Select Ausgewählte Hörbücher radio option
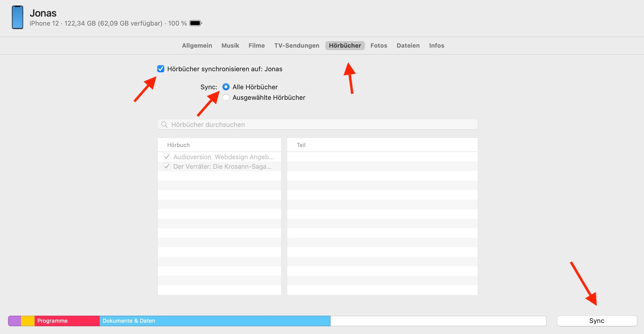The image size is (644, 334). 226,97
